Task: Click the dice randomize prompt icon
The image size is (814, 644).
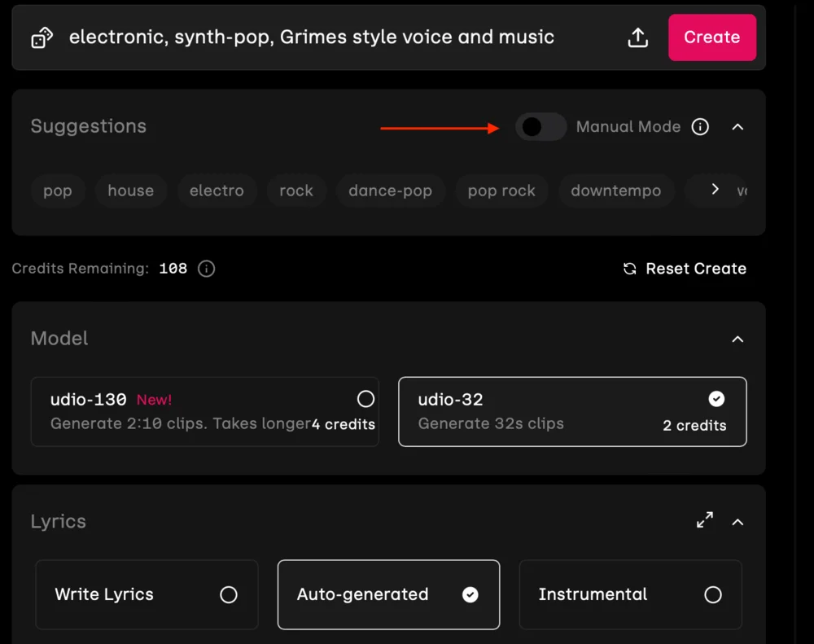Action: click(x=42, y=38)
